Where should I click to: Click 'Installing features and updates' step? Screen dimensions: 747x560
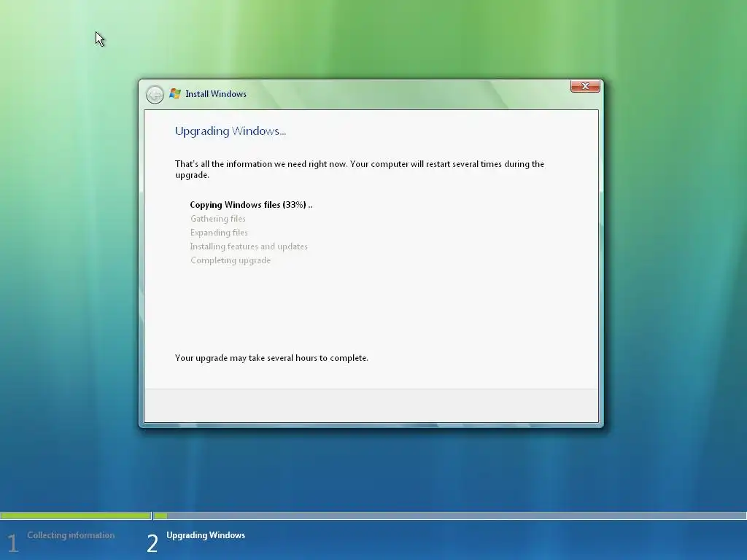249,246
